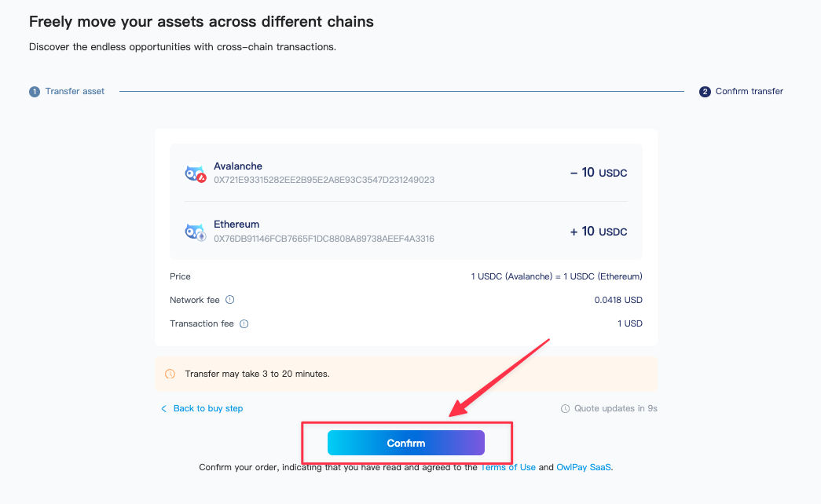Click the back chevron arrow icon
This screenshot has height=504, width=821.
pyautogui.click(x=164, y=409)
